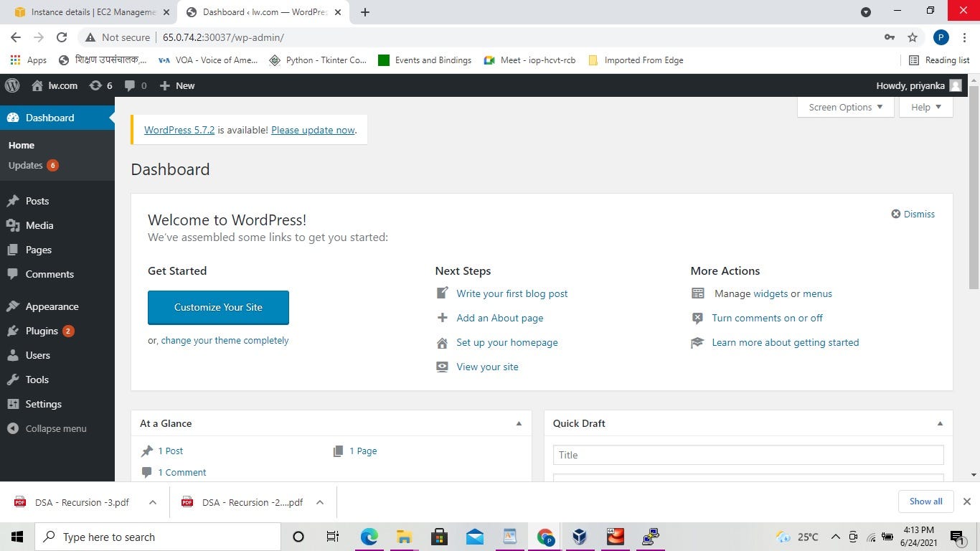Click Set up your homepage link
Image resolution: width=980 pixels, height=551 pixels.
[507, 342]
